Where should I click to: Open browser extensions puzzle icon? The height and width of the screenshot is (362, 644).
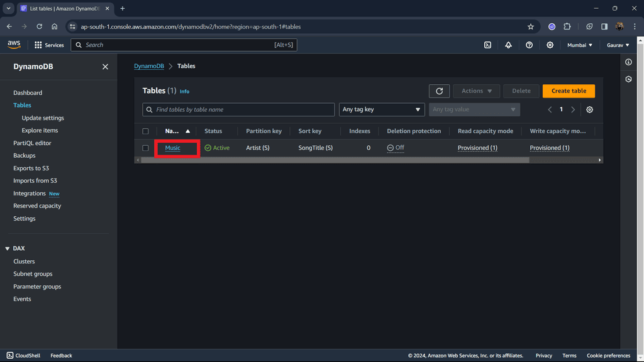[x=567, y=26]
